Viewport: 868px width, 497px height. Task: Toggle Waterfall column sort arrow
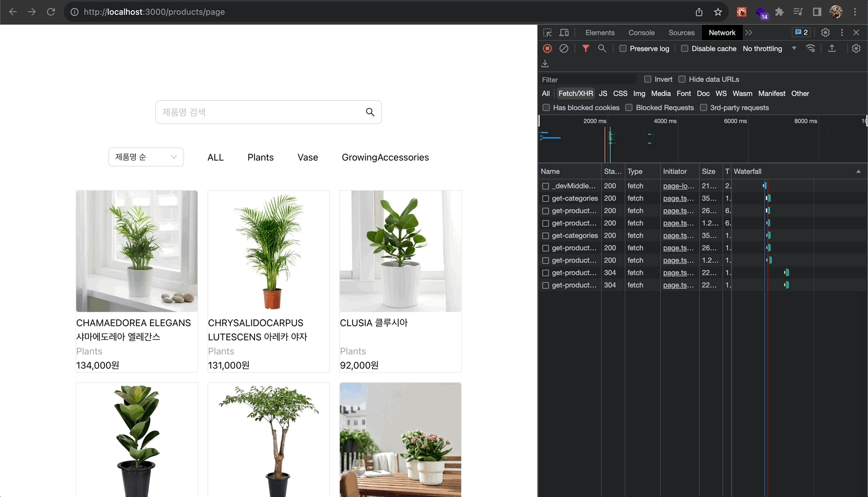coord(859,171)
